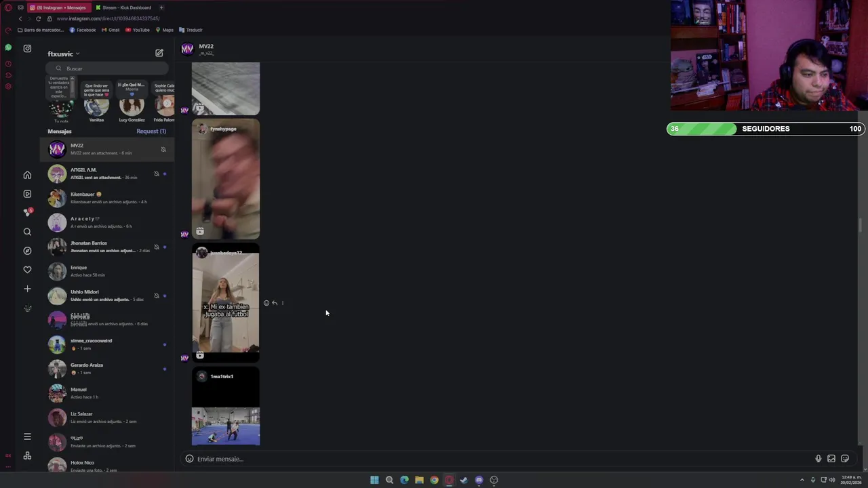Open the Instagram logo home link
The image size is (868, 488).
pyautogui.click(x=27, y=49)
